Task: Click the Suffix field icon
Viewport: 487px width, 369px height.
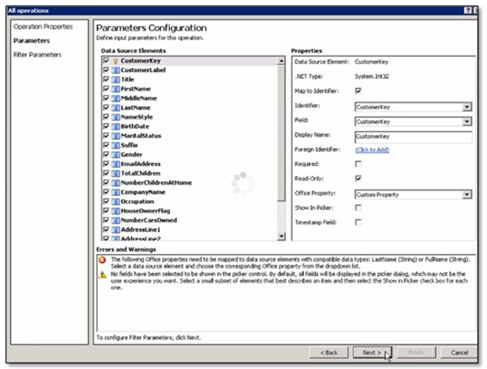Action: [x=115, y=145]
